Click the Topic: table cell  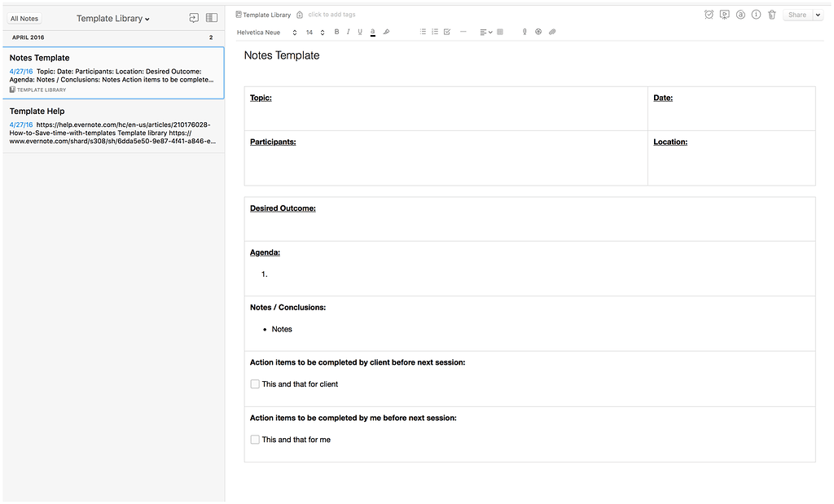(446, 109)
